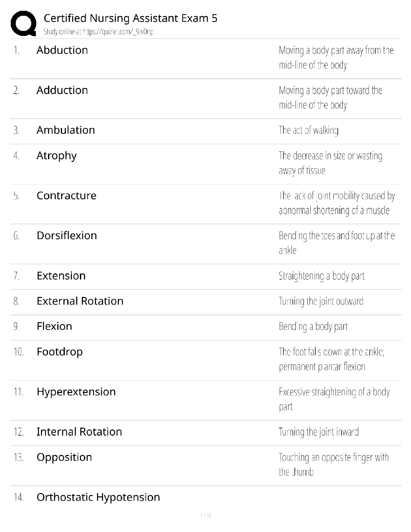This screenshot has height=532, width=411.
Task: Select the Opposition term
Action: coord(64,457)
